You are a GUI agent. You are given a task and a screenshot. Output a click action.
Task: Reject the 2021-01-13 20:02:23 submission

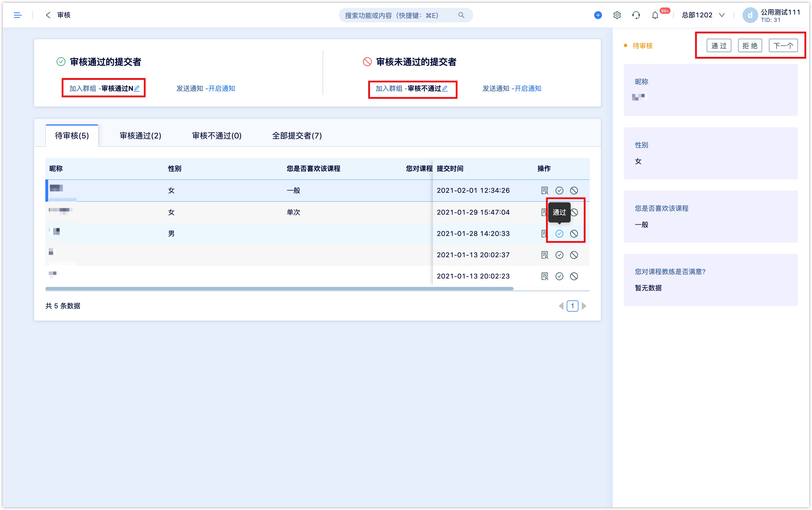574,277
